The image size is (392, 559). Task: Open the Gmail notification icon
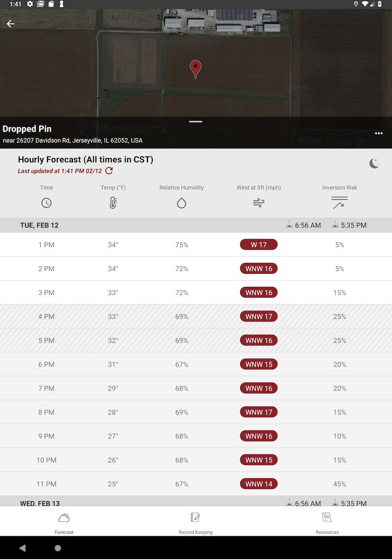(40, 4)
